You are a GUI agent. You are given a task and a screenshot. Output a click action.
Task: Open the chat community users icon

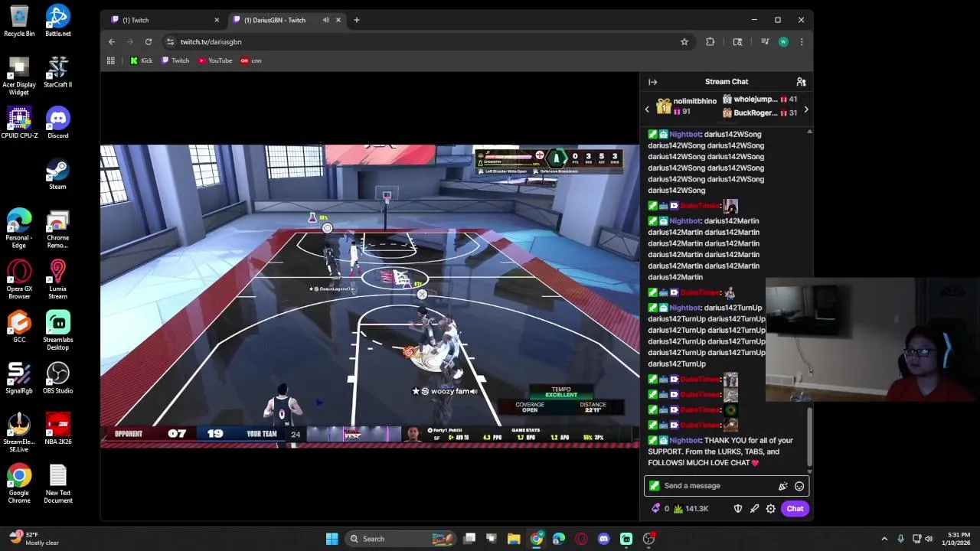click(x=801, y=82)
